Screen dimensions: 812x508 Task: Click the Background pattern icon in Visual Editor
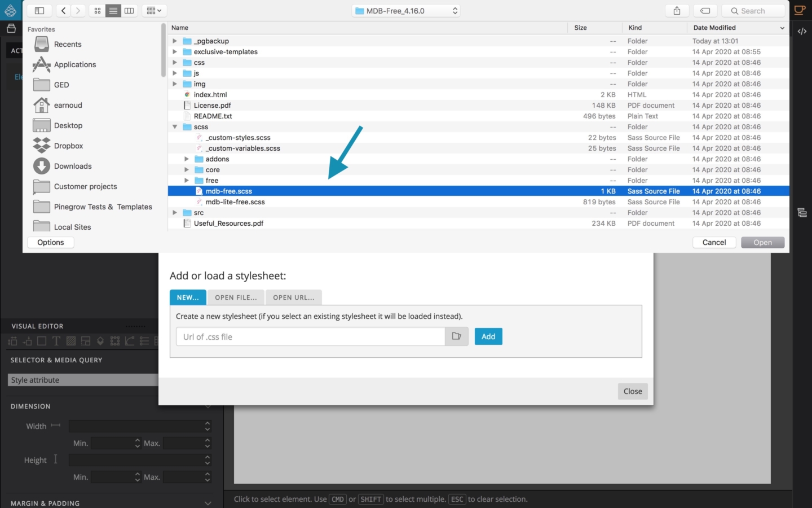coord(71,341)
